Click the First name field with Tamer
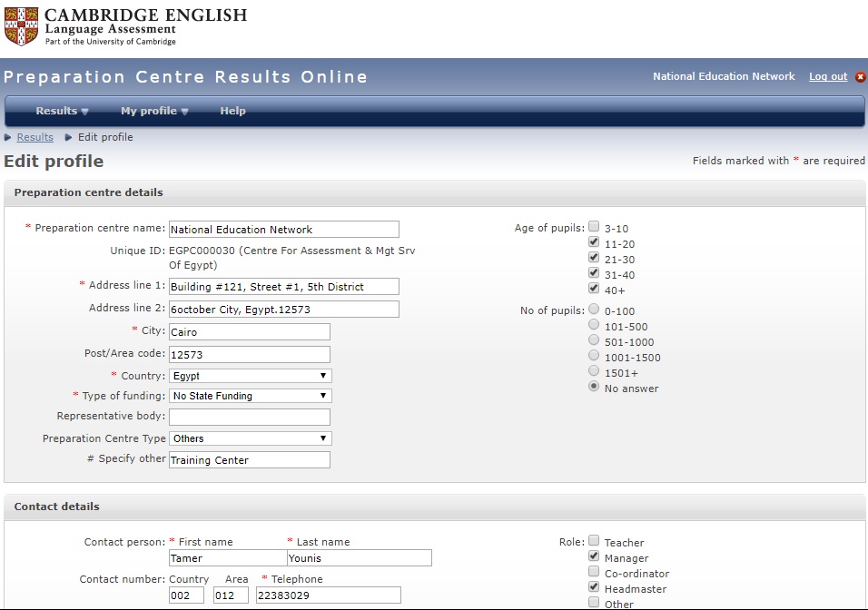 228,558
